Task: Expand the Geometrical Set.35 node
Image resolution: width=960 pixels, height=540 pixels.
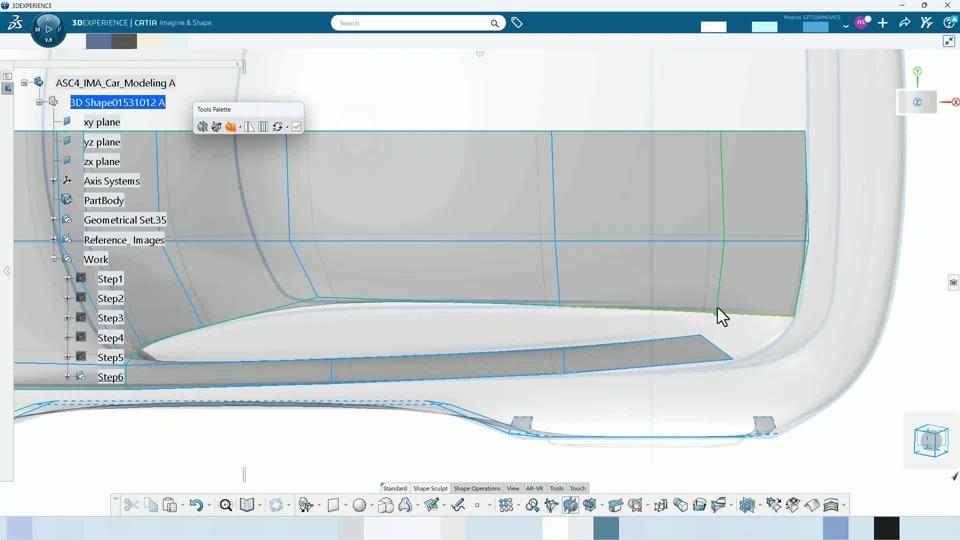Action: click(53, 220)
